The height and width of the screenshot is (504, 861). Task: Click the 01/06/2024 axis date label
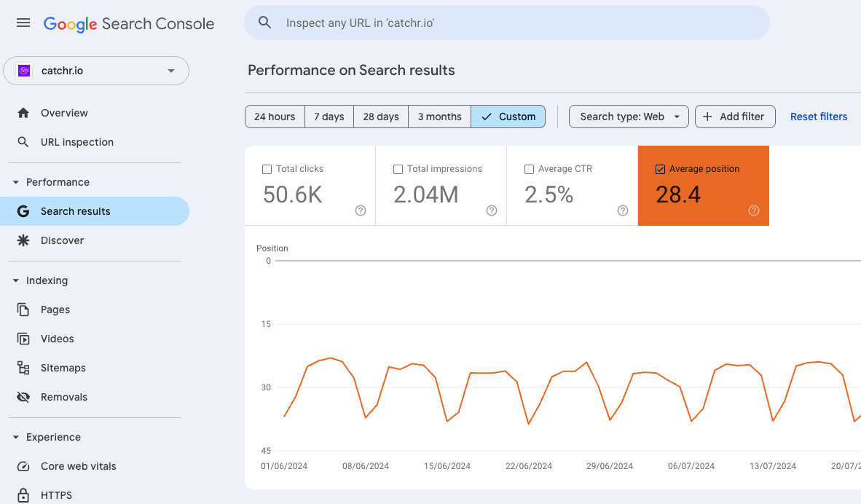[x=284, y=466]
